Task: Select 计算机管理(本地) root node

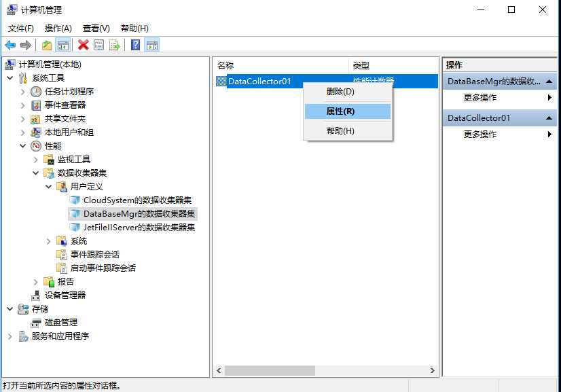Action: pos(50,65)
